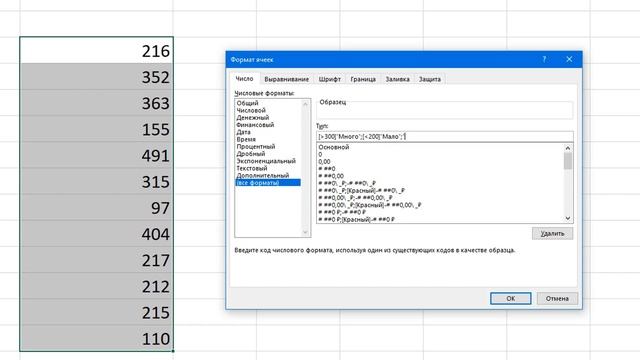Select Время format category
The height and width of the screenshot is (360, 640).
click(268, 139)
